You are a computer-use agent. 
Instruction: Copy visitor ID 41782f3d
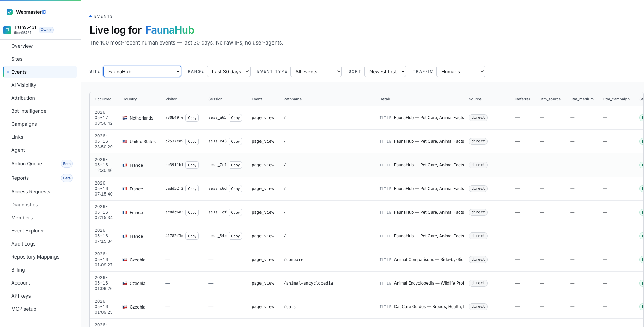click(192, 236)
